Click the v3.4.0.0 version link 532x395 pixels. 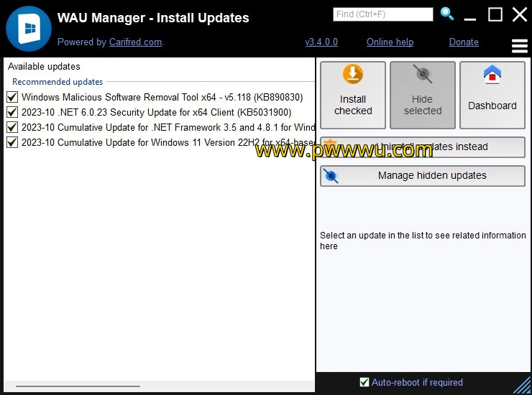[321, 42]
